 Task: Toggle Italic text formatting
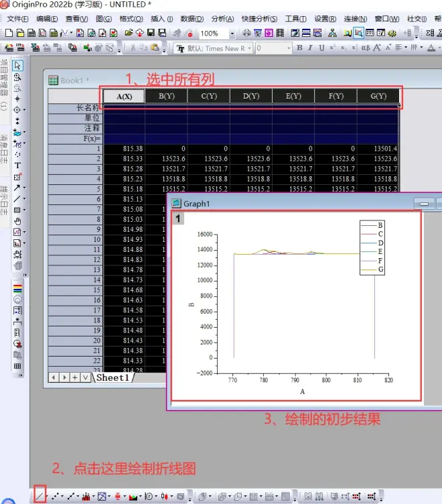click(x=311, y=48)
